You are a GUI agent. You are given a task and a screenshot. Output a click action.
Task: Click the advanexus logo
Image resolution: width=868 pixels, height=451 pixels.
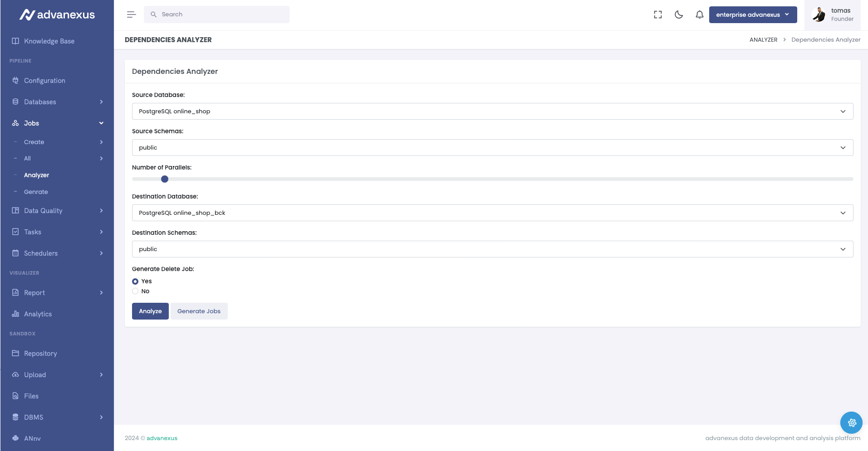tap(57, 15)
